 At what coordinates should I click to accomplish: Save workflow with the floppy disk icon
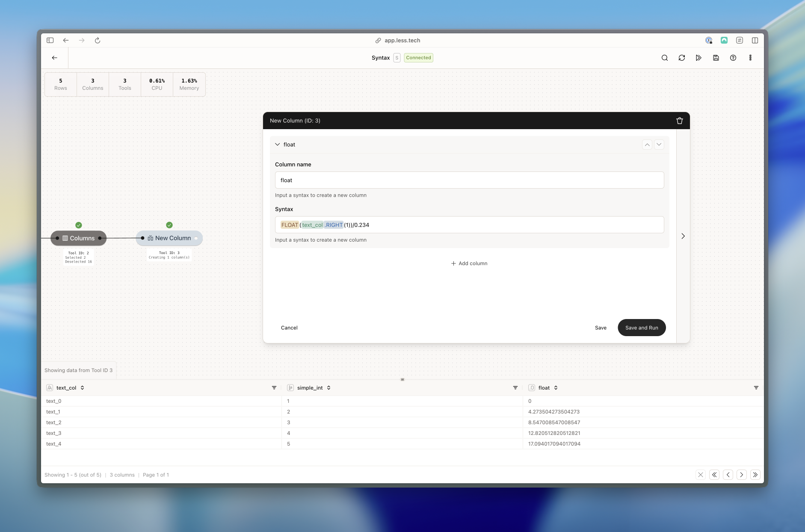(x=716, y=58)
